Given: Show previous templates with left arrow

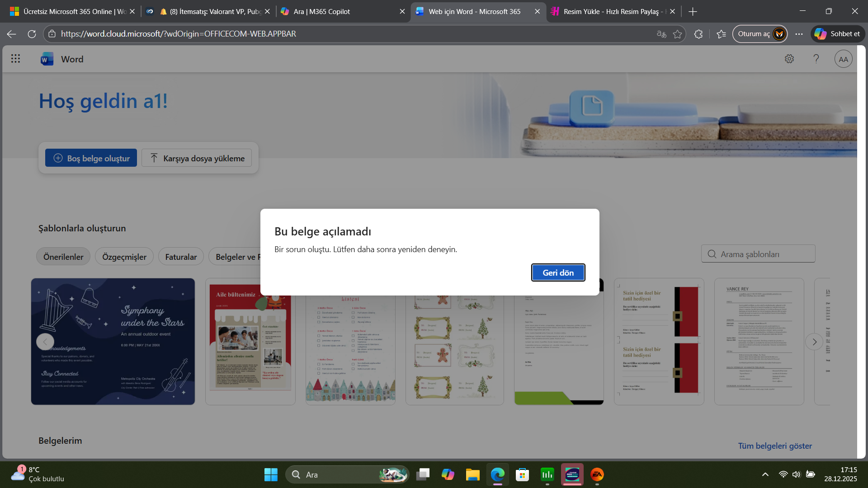Looking at the screenshot, I should pyautogui.click(x=45, y=342).
